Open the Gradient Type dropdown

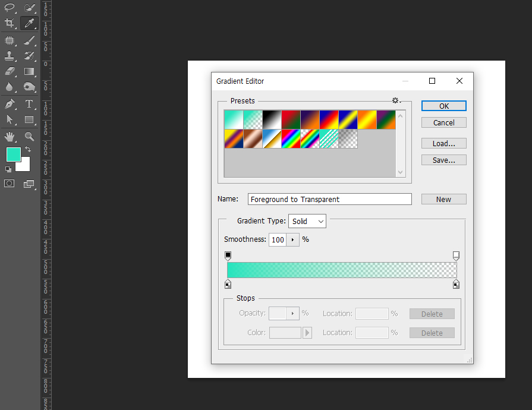coord(307,221)
